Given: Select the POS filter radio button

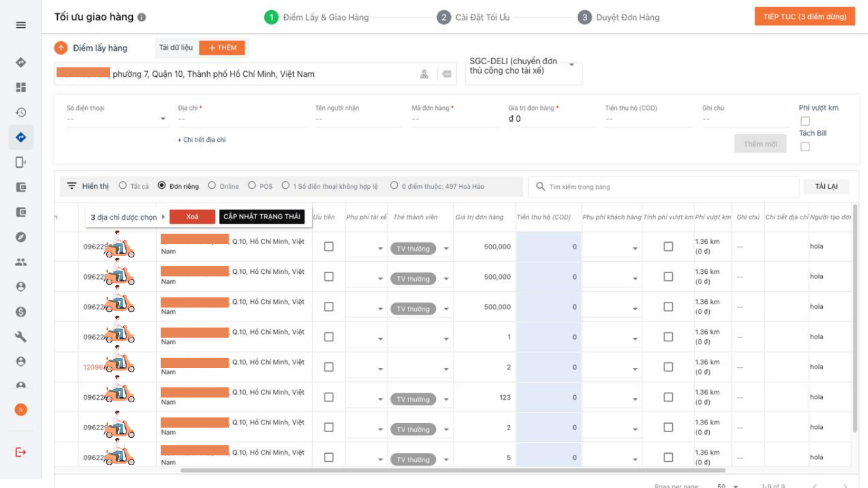Looking at the screenshot, I should [252, 186].
